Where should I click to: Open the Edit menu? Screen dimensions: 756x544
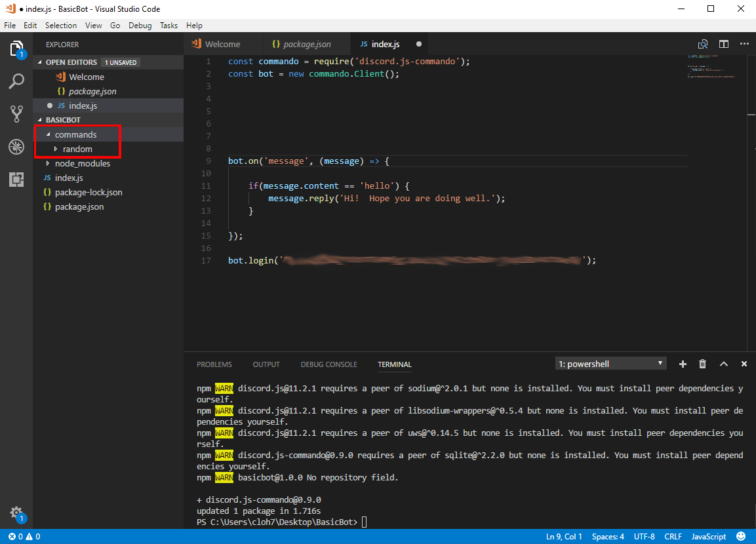[x=30, y=26]
